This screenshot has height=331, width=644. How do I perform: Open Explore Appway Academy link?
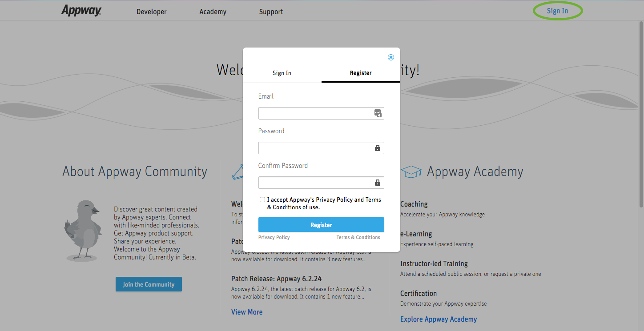pos(439,319)
